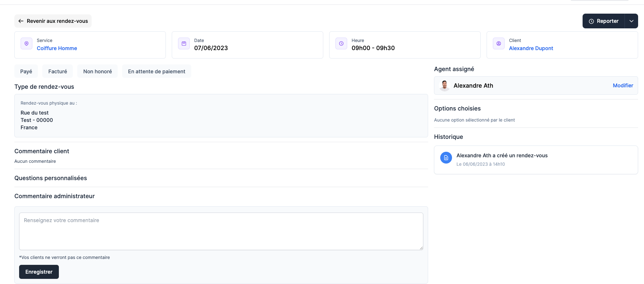
Task: Toggle the Facturé status tag
Action: 58,71
